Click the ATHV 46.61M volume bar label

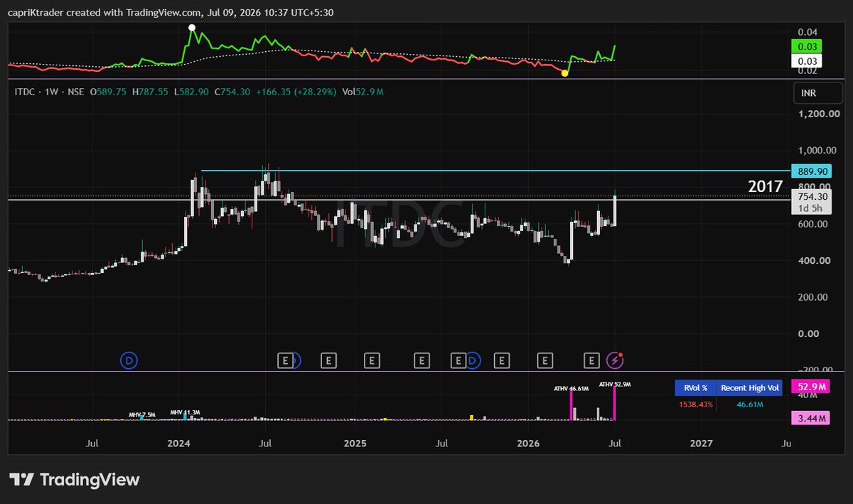(572, 389)
